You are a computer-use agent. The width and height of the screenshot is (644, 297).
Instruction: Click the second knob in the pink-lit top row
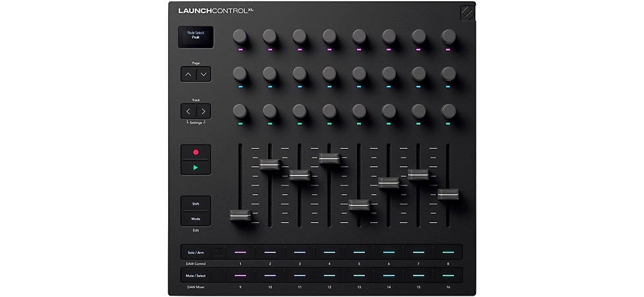270,36
